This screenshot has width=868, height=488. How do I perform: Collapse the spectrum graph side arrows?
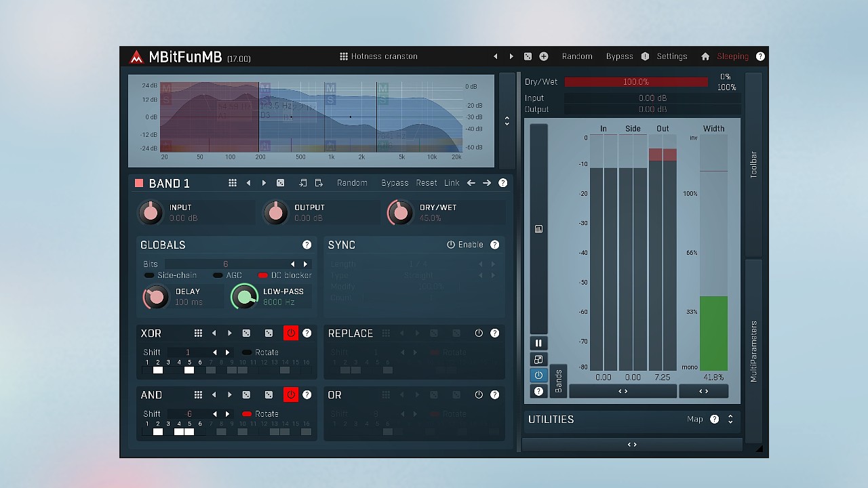[x=507, y=121]
